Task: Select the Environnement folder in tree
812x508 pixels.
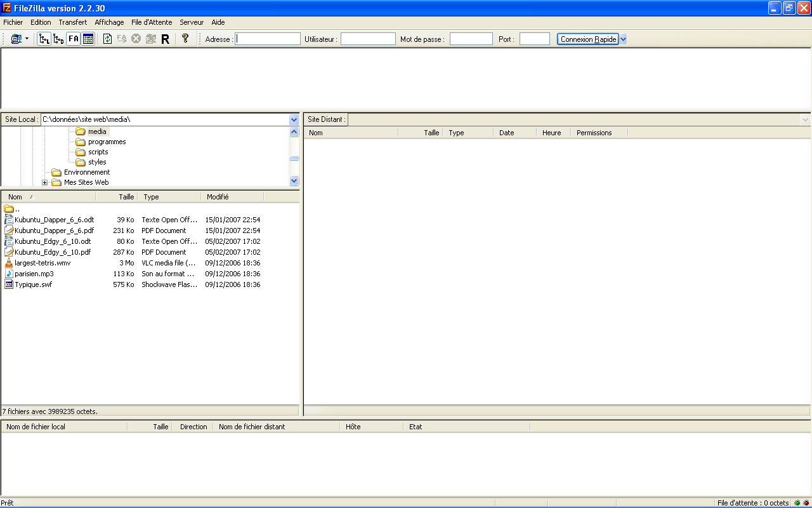Action: pos(87,172)
